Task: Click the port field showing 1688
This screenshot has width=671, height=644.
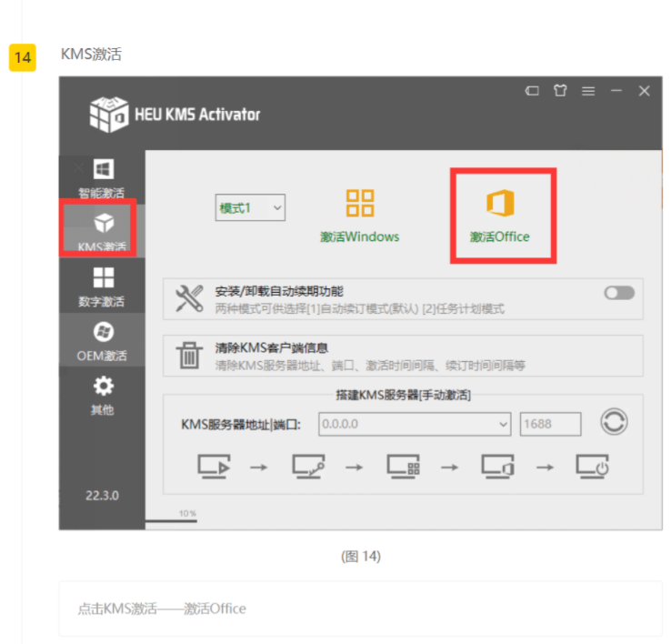Action: pos(550,424)
